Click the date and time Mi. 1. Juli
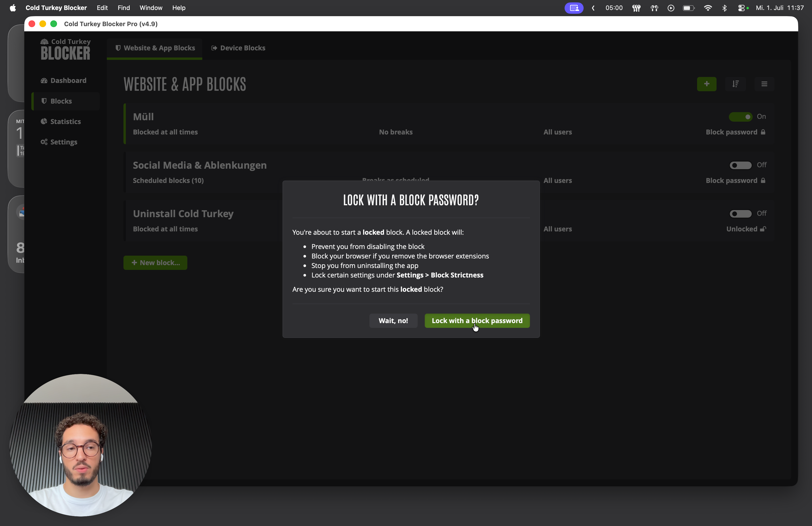812x526 pixels. tap(779, 8)
